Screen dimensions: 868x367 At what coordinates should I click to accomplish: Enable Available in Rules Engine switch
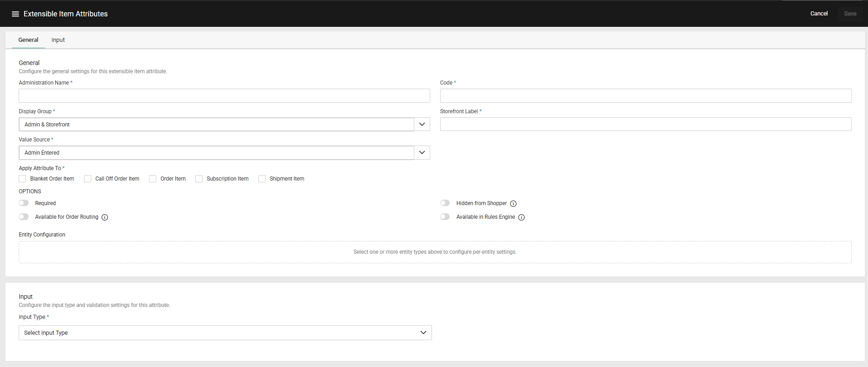coord(445,216)
